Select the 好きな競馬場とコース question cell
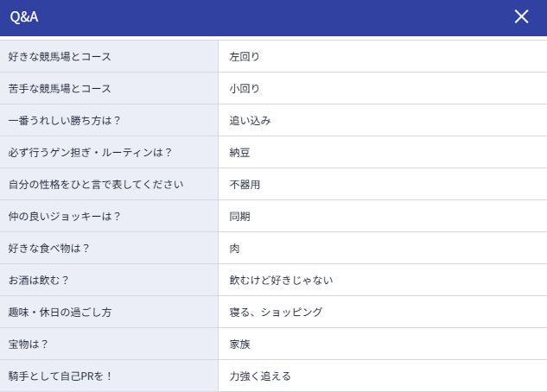This screenshot has height=392, width=547. tap(109, 56)
